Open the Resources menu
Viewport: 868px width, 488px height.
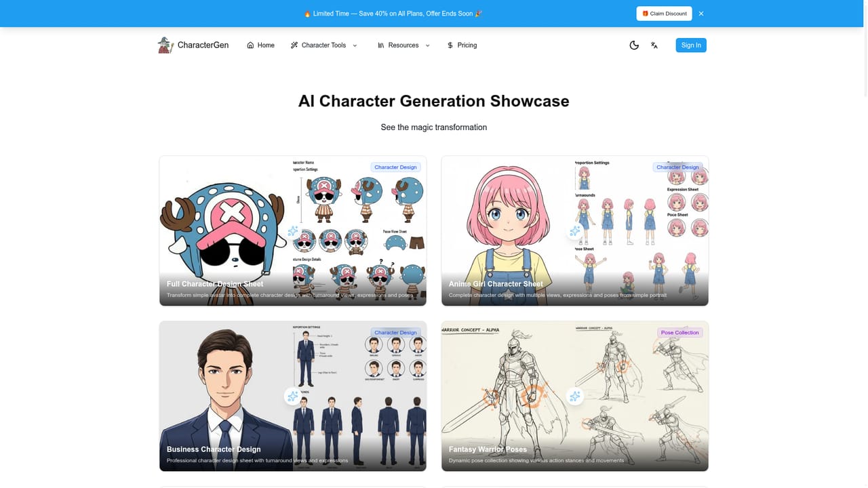[403, 45]
